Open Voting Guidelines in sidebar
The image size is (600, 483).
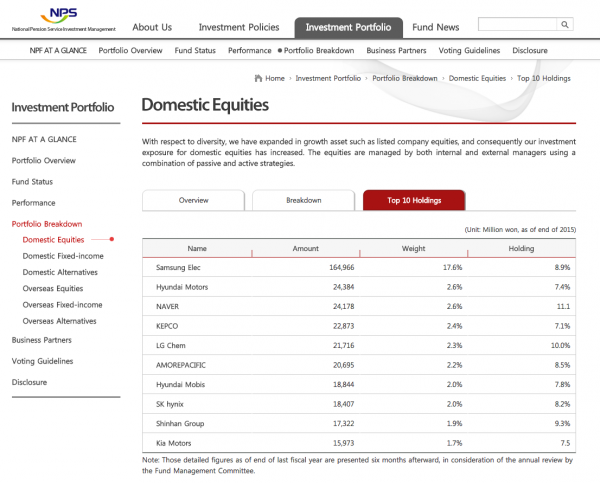pos(42,361)
